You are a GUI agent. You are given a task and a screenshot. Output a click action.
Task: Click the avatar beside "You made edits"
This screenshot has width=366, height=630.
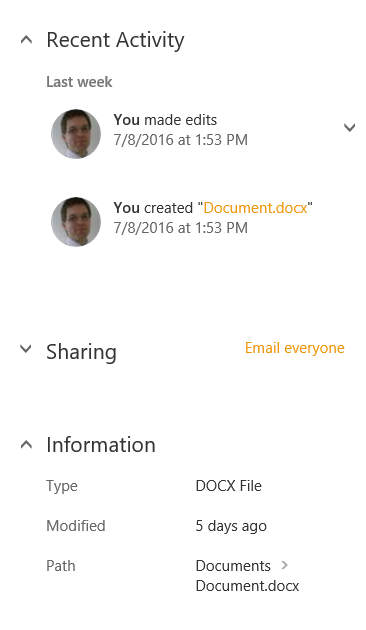pos(76,134)
